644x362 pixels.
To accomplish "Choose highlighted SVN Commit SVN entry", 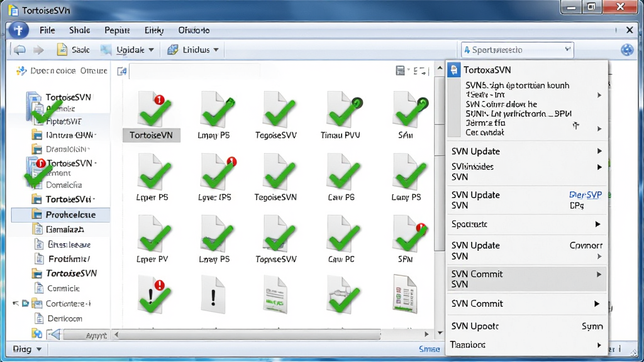I will pos(527,278).
